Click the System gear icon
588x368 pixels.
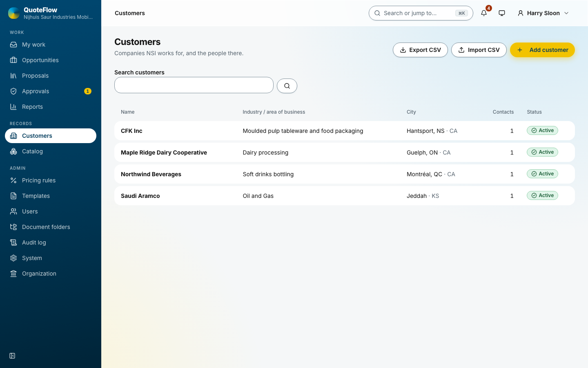13,258
